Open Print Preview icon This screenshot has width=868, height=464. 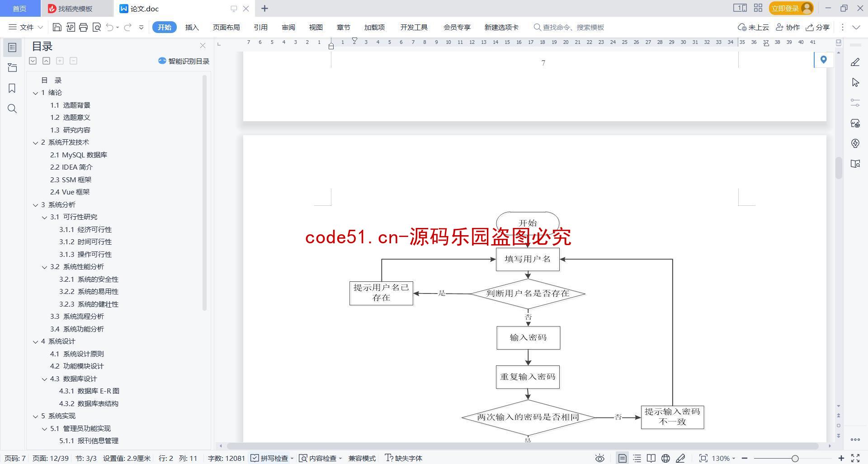[x=96, y=27]
